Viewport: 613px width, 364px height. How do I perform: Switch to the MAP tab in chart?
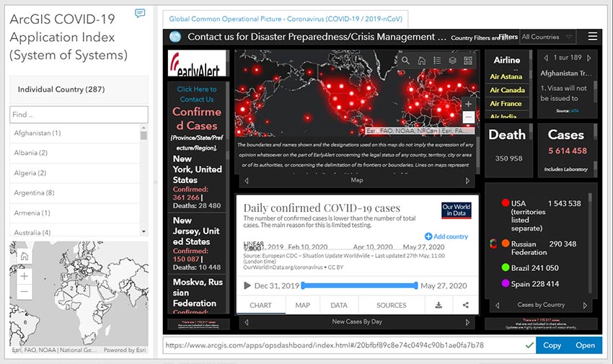tap(302, 305)
